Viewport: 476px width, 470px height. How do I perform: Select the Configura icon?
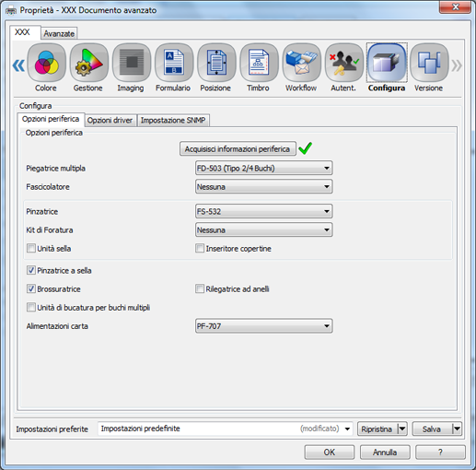(387, 63)
